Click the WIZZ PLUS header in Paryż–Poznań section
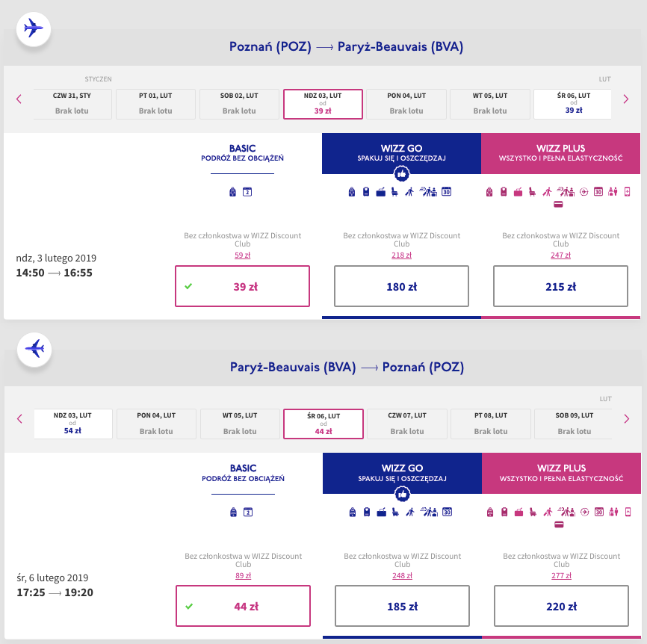 point(562,473)
